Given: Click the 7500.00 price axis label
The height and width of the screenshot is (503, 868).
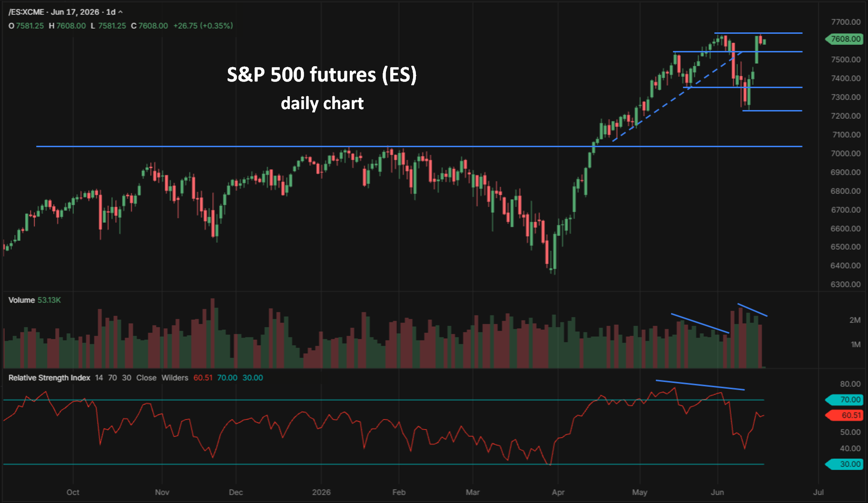Looking at the screenshot, I should (846, 60).
